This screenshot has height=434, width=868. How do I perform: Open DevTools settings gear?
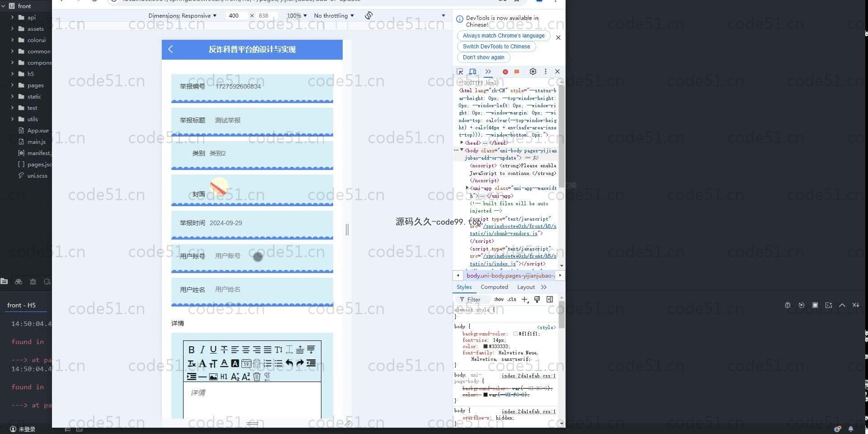(533, 71)
